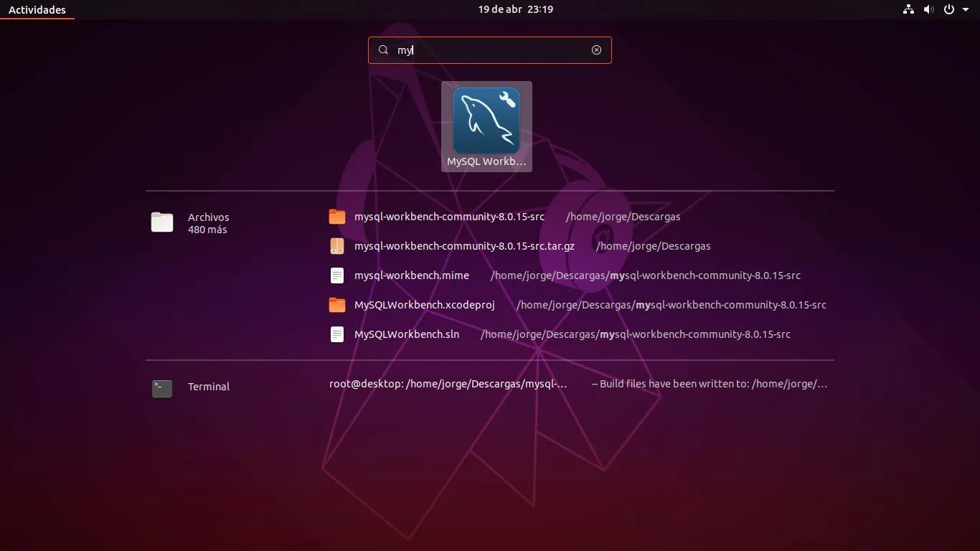Open result "MySQLWorkbench.xcodeproj"
Image resolution: width=980 pixels, height=551 pixels.
[x=425, y=305]
